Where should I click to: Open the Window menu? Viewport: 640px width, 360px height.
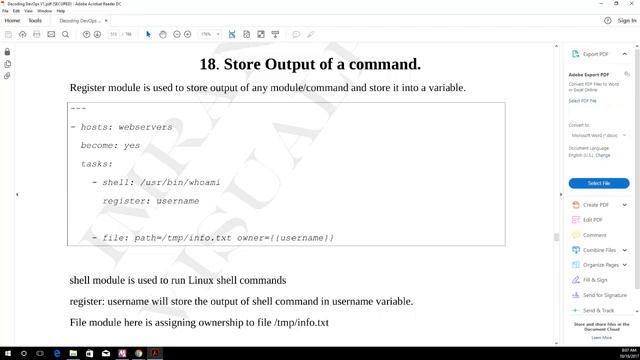(44, 11)
